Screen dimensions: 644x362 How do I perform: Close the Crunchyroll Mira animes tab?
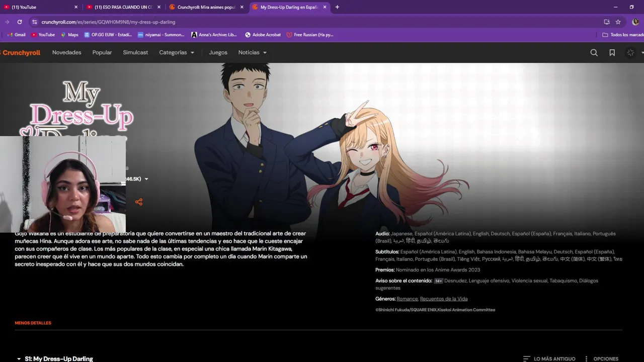(x=242, y=7)
